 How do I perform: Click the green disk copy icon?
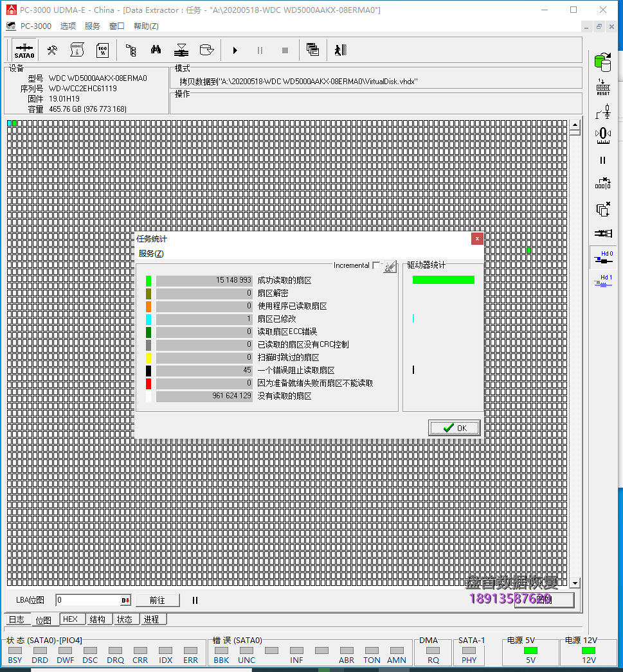602,63
